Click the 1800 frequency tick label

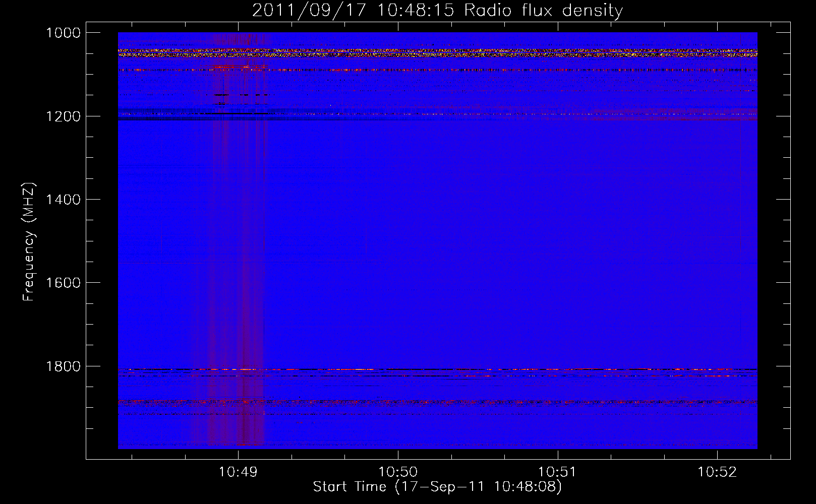63,366
